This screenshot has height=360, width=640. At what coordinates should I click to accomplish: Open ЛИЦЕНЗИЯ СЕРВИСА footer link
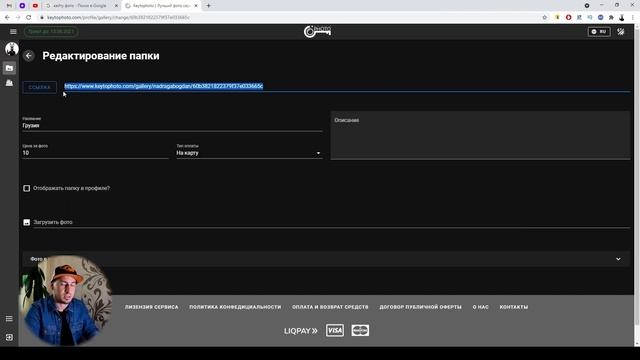point(151,307)
